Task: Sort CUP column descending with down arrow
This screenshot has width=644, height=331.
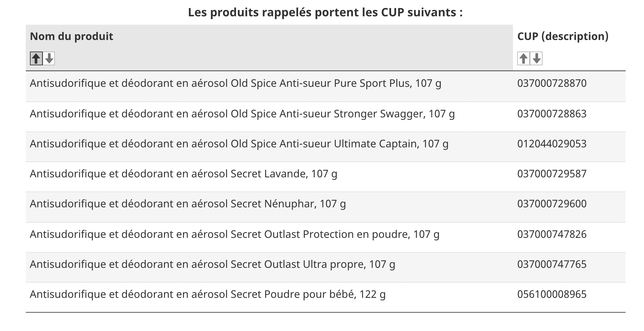Action: (x=536, y=58)
